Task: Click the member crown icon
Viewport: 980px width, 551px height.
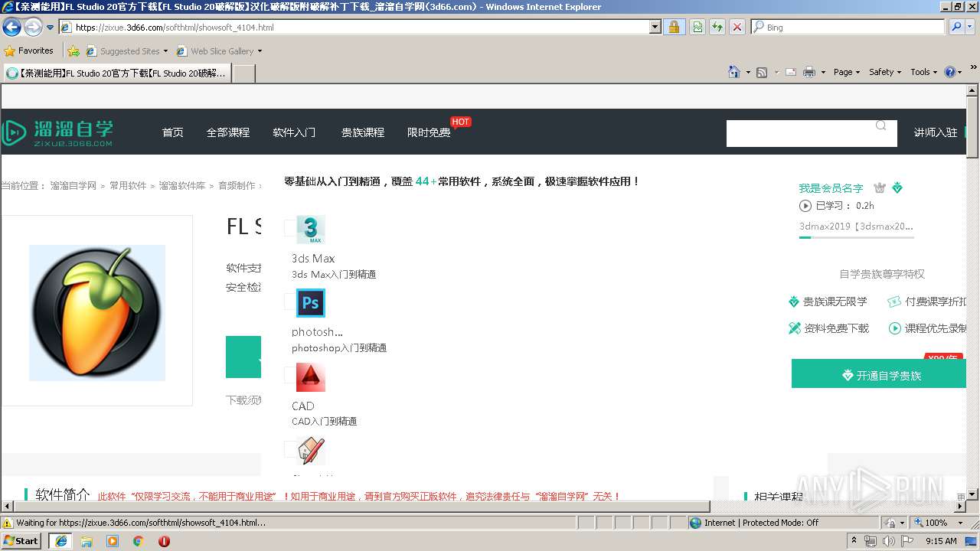Action: coord(880,187)
